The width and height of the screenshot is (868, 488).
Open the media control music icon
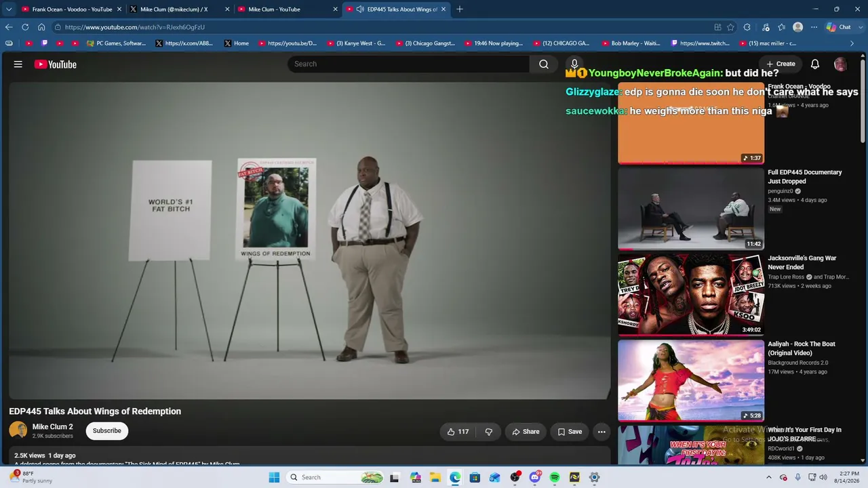766,27
